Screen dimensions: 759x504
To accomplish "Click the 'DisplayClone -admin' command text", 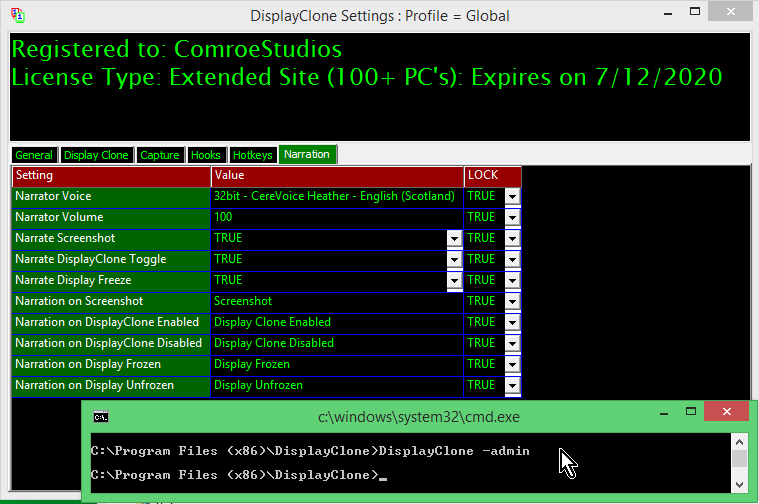I will tap(454, 451).
